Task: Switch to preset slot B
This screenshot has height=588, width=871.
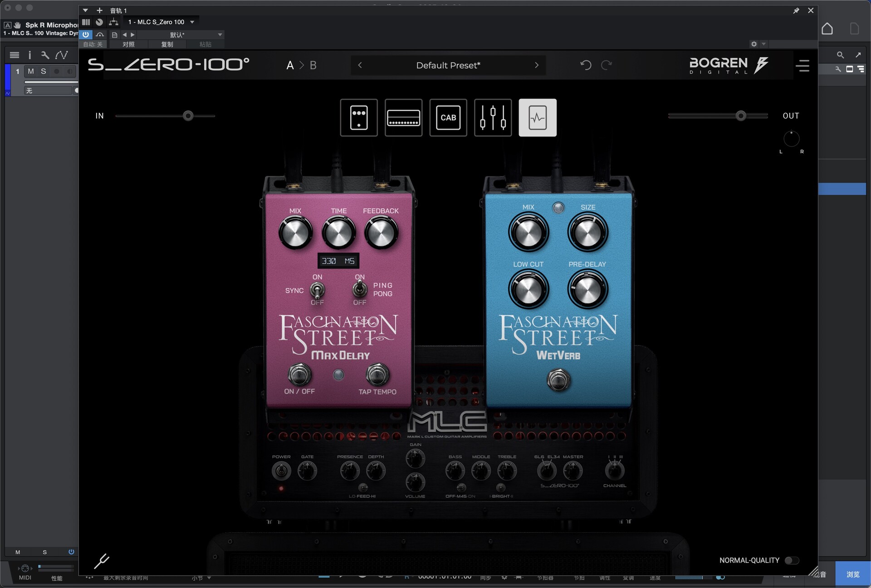Action: coord(313,65)
